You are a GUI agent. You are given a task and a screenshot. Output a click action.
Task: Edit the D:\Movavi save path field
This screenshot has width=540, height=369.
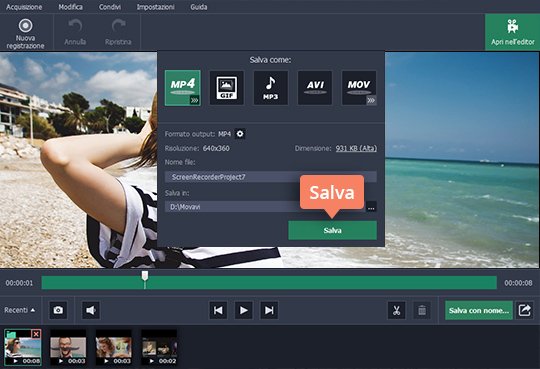pos(264,207)
